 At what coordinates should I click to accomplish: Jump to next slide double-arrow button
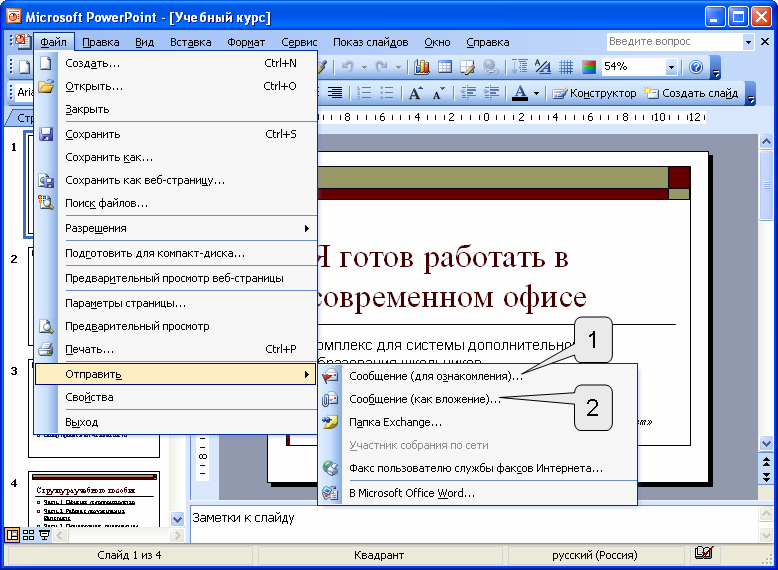click(x=766, y=477)
